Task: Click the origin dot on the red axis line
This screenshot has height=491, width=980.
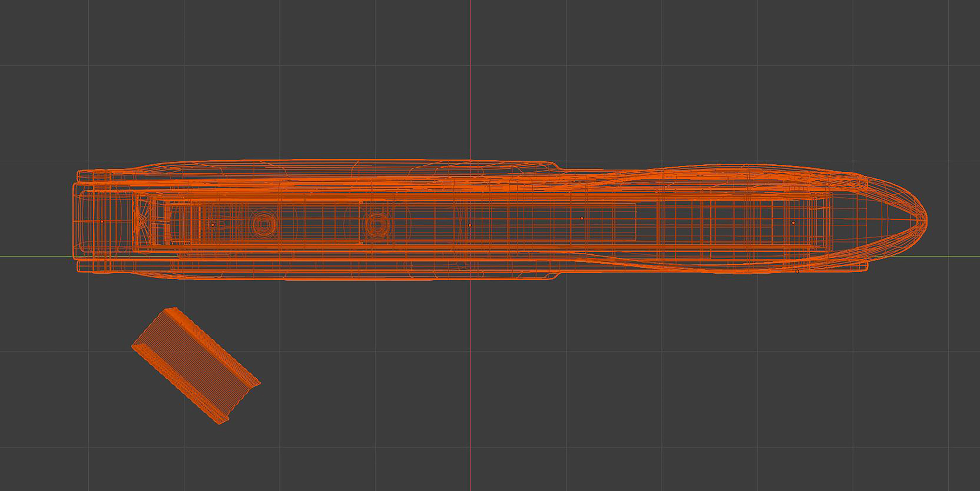Action: 470,225
